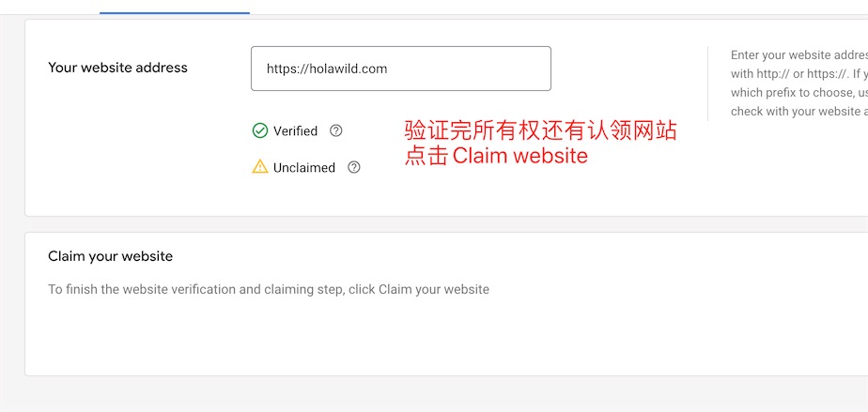This screenshot has height=412, width=868.
Task: Open the help icon next to Verified
Action: 336,131
